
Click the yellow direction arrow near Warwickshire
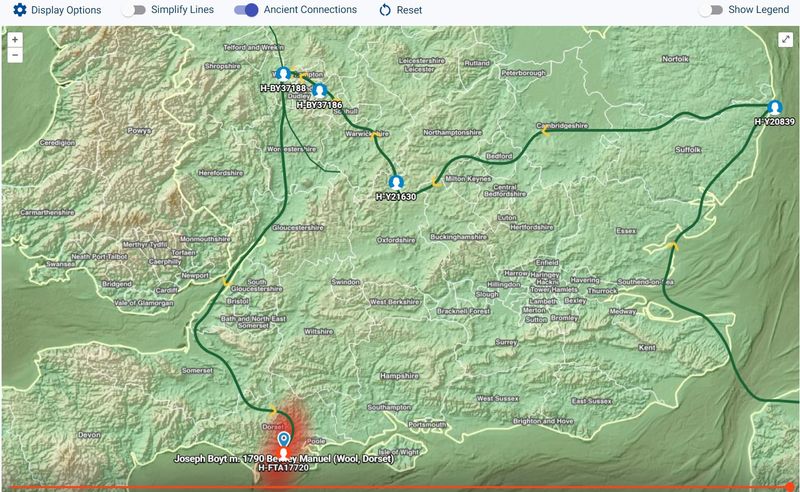tap(376, 136)
